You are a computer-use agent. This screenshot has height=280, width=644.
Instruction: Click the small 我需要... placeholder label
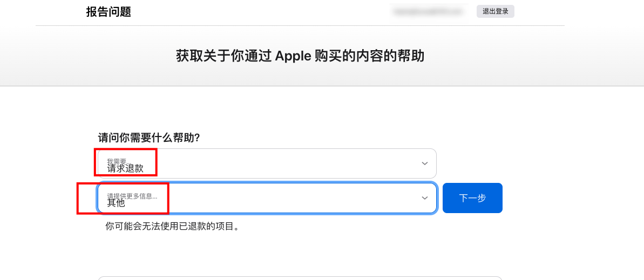pos(117,161)
